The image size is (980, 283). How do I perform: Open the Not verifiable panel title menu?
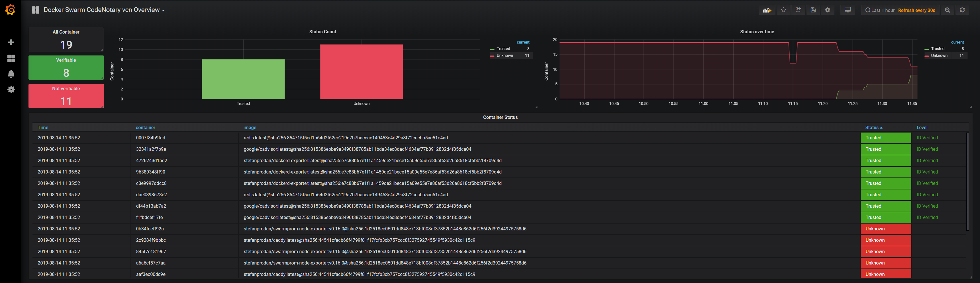[x=66, y=89]
